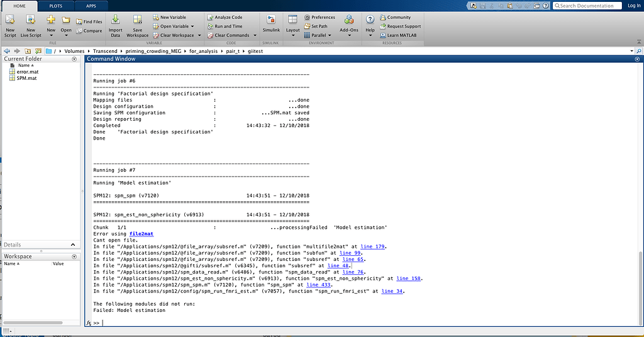Screen dimensions: 644x337
Task: Launch Simulink from the toolstrip
Action: (x=271, y=24)
